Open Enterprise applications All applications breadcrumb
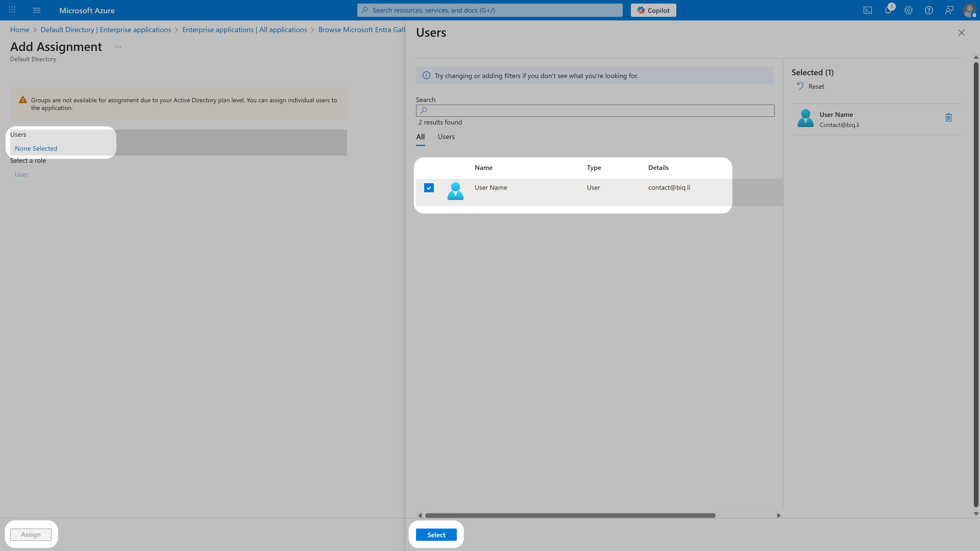The width and height of the screenshot is (980, 551). click(245, 30)
